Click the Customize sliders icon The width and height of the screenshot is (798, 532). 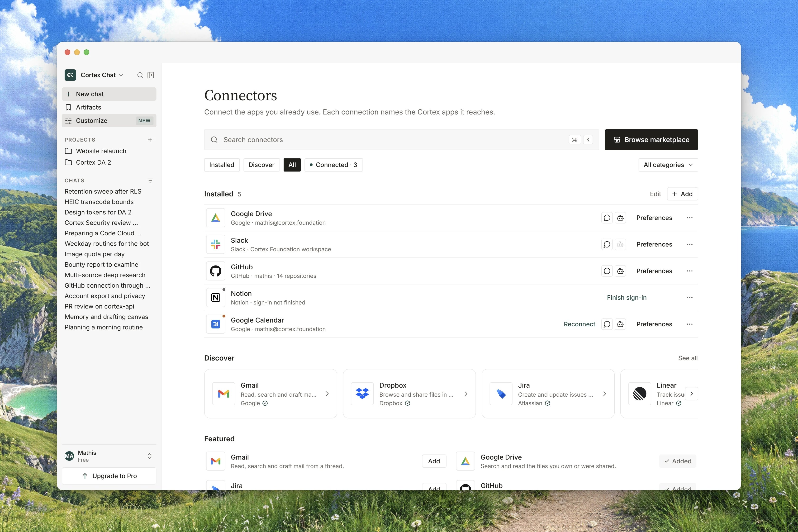point(68,121)
